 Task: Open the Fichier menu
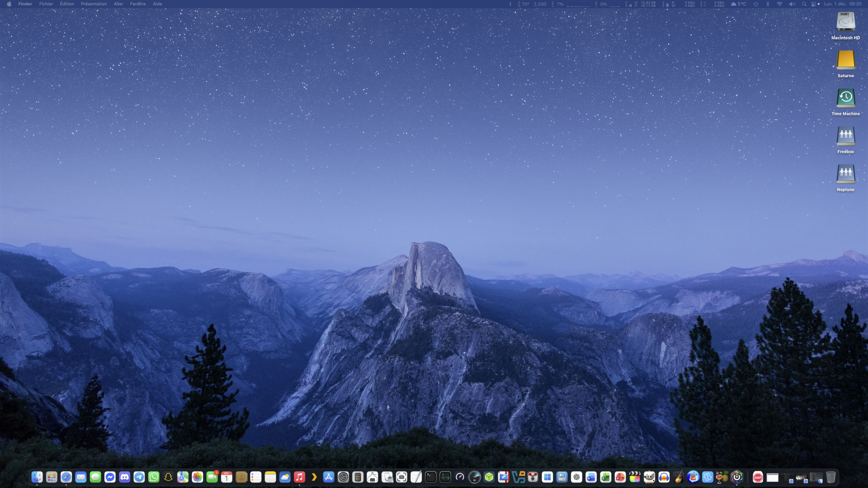pos(46,4)
